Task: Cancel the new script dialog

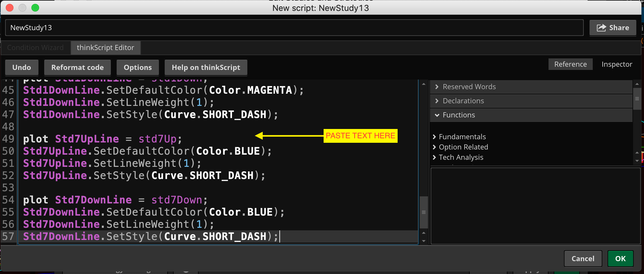Action: click(583, 259)
